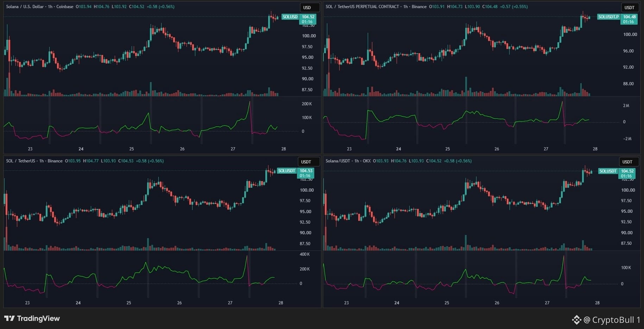
Task: Select the SOLUSD price tag
Action: pyautogui.click(x=290, y=17)
